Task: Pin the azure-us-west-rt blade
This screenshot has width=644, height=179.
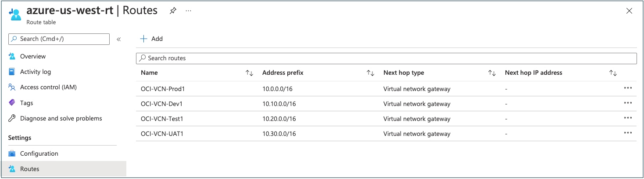Action: [x=173, y=11]
